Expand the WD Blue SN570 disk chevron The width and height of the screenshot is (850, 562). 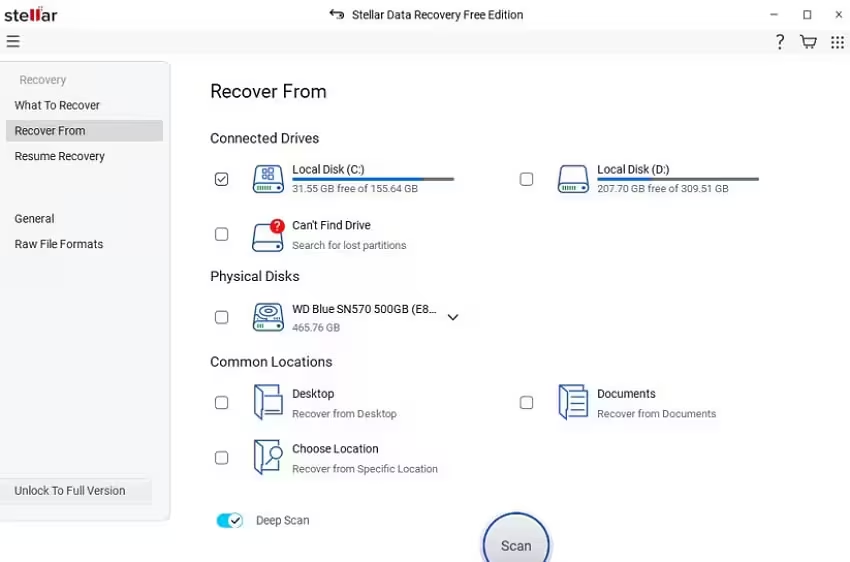pyautogui.click(x=453, y=317)
